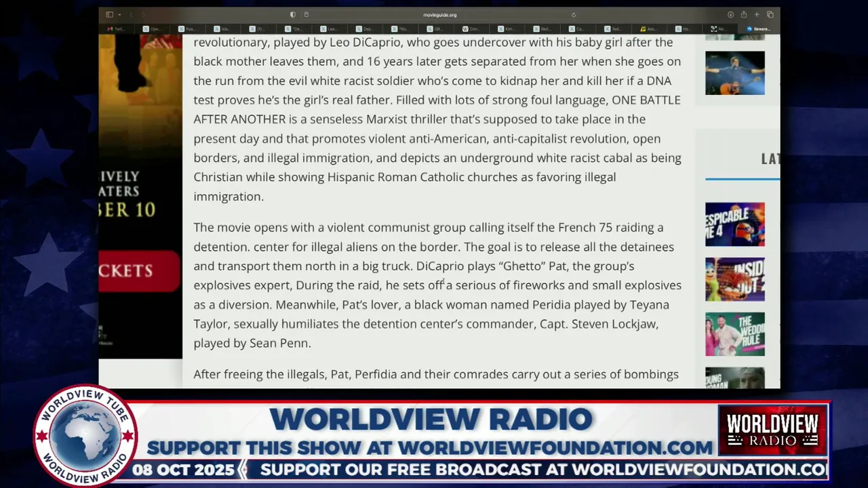Go forward with the forward arrow
Viewport: 868px width, 488px height.
point(144,15)
